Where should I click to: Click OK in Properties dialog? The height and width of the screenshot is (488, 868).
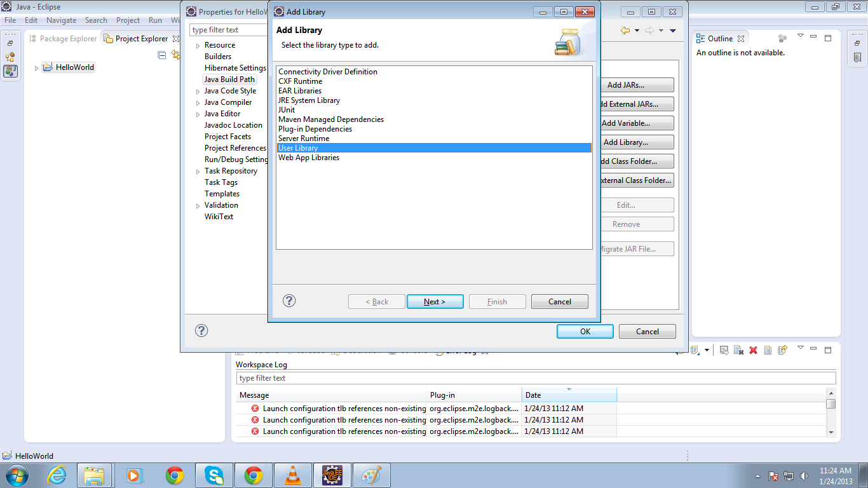[x=585, y=331]
